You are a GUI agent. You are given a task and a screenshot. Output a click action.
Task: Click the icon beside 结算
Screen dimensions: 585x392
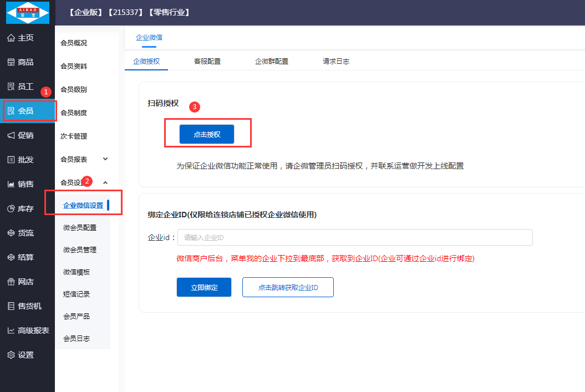[x=11, y=257]
